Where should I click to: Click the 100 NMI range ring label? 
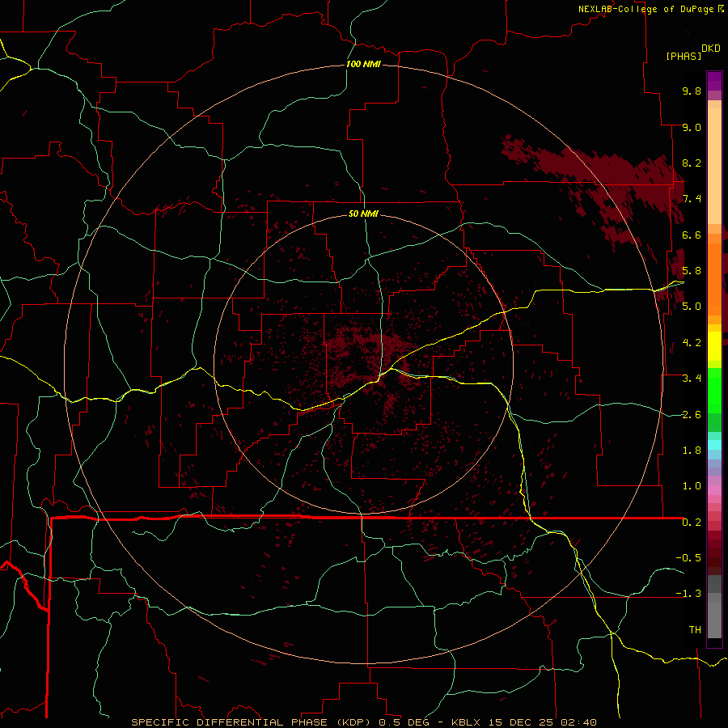[363, 64]
